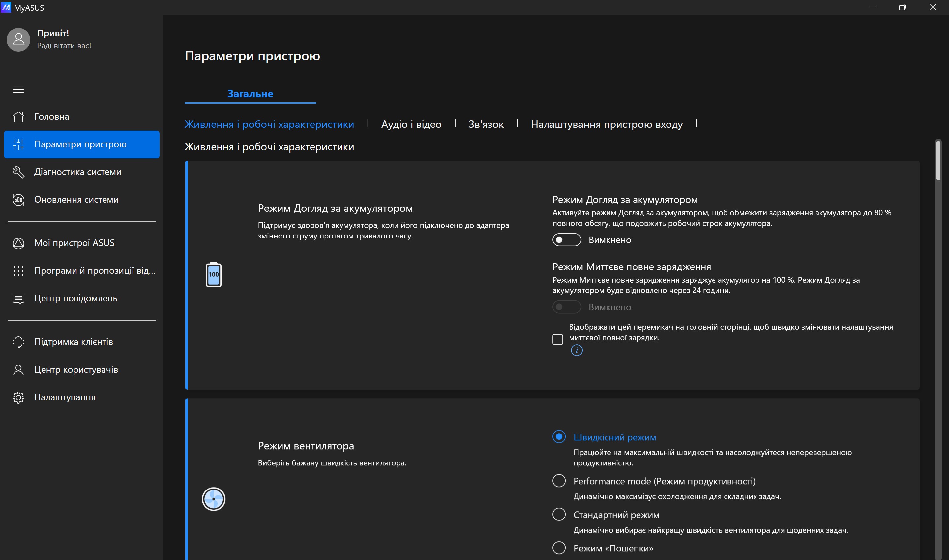Click the dotted grid icon for Програми й пропозиції

tap(18, 271)
